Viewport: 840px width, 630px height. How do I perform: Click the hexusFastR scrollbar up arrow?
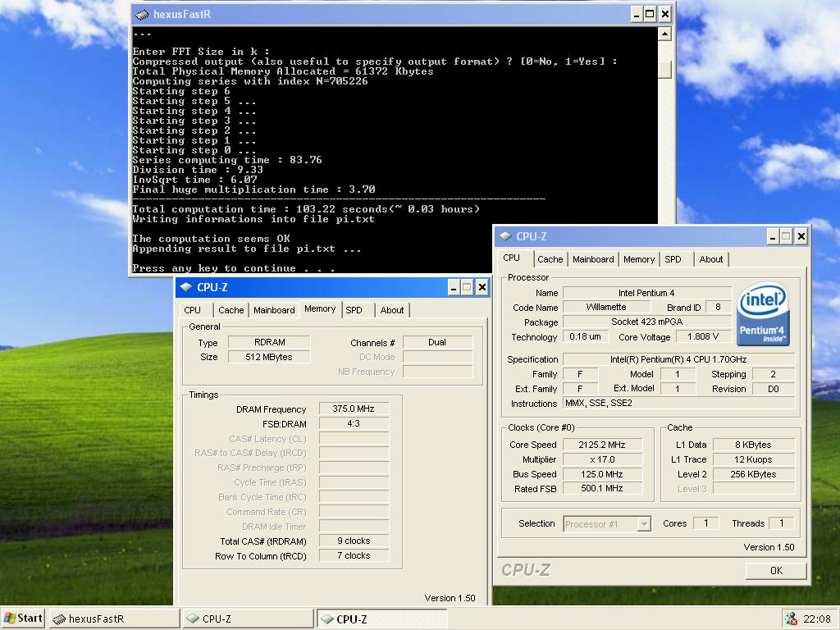664,34
